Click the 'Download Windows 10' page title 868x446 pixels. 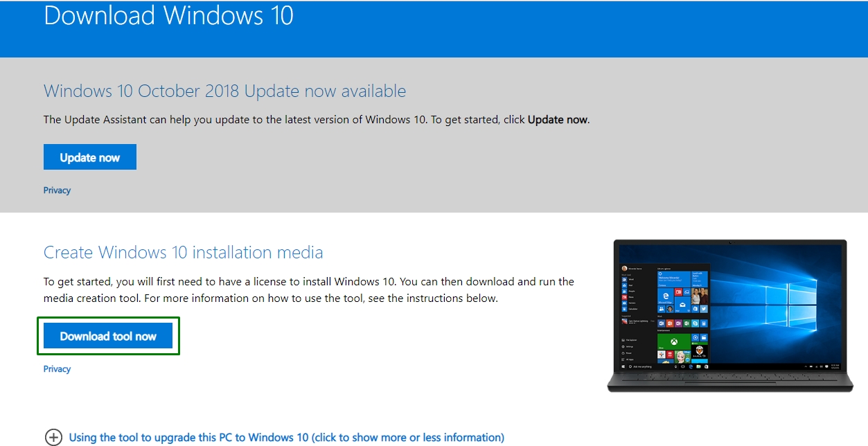pos(169,15)
